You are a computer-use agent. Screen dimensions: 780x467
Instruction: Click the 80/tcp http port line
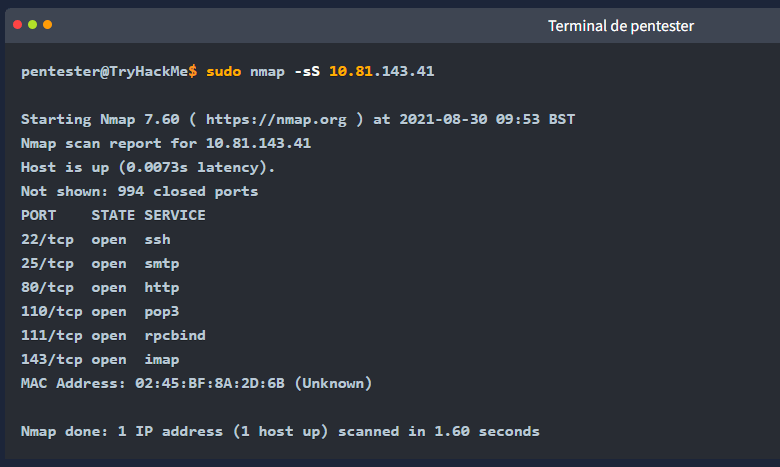point(100,287)
